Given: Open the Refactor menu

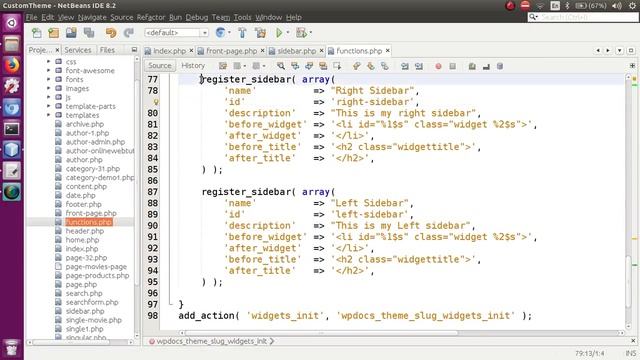Looking at the screenshot, I should (151, 17).
